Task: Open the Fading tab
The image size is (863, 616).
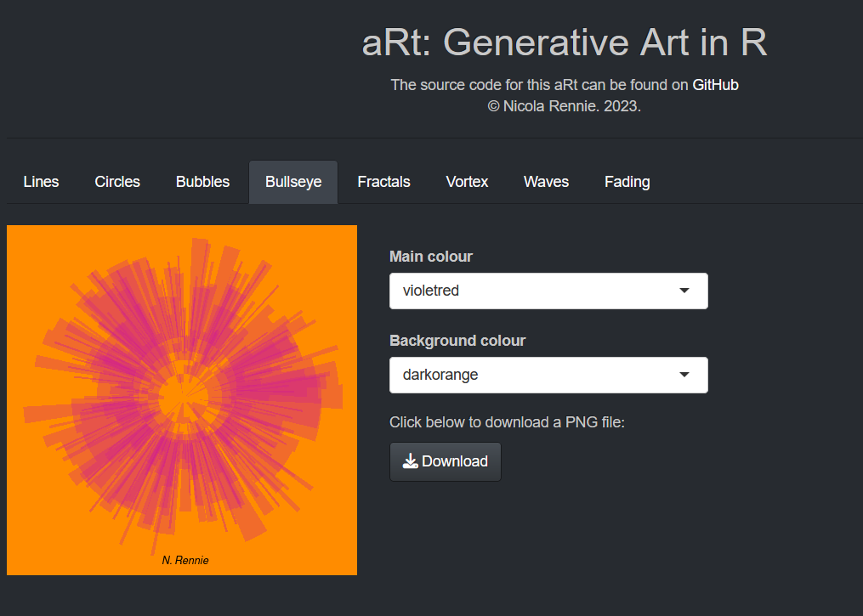Action: (x=627, y=182)
